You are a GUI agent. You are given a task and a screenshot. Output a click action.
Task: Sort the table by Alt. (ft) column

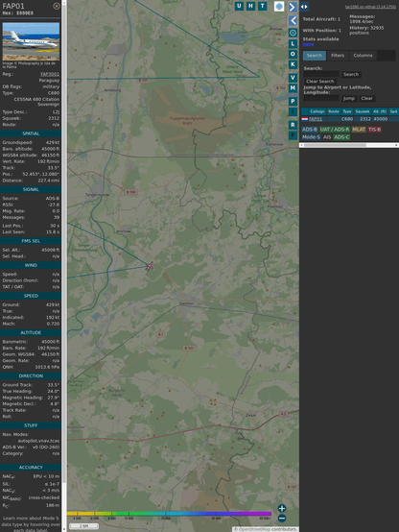380,111
